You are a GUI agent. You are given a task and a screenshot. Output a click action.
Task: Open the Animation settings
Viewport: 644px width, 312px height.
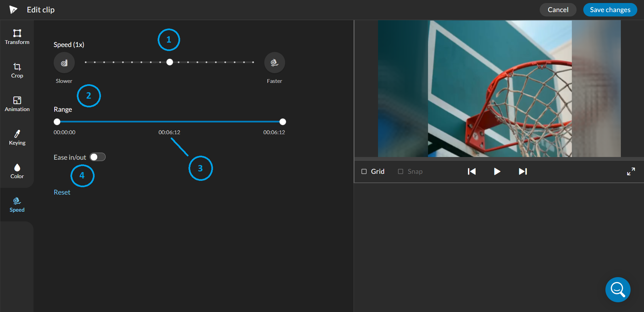[x=17, y=104]
